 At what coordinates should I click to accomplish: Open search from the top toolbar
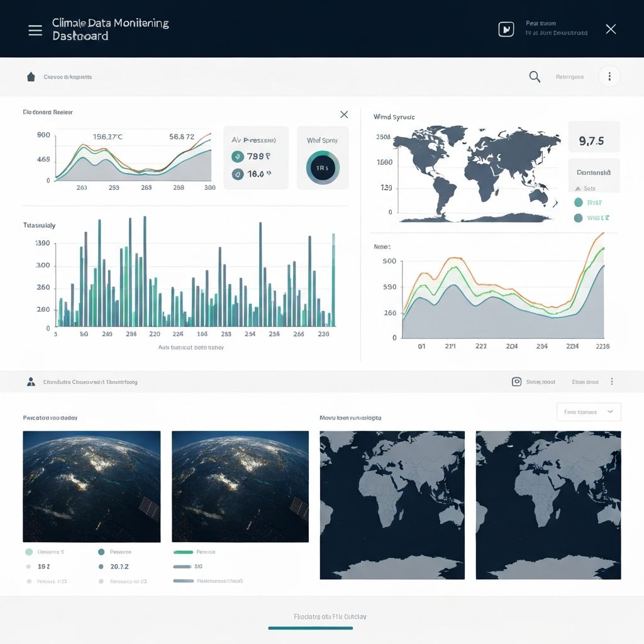tap(534, 76)
